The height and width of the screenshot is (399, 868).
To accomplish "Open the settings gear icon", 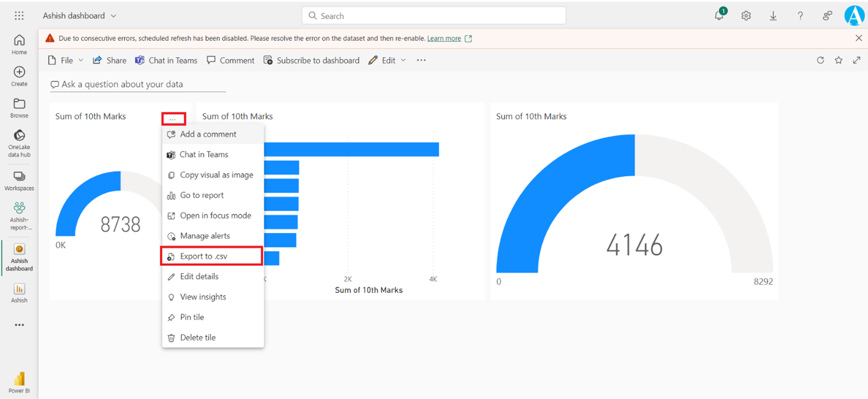I will tap(746, 16).
